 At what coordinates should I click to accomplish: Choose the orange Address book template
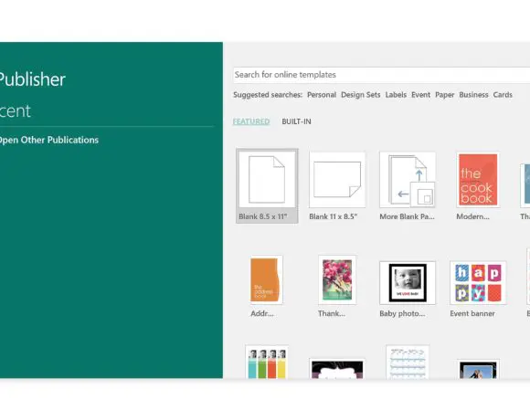pos(266,280)
